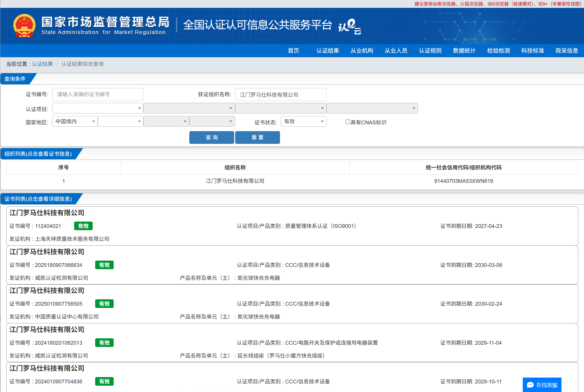Open the province dropdown next to 中国境内
The image size is (584, 392).
click(120, 121)
